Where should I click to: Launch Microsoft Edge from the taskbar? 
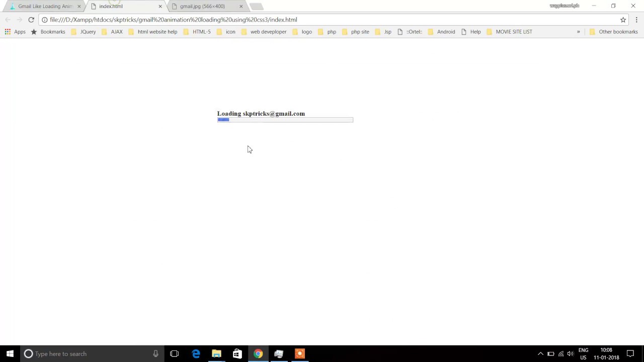pos(196,353)
